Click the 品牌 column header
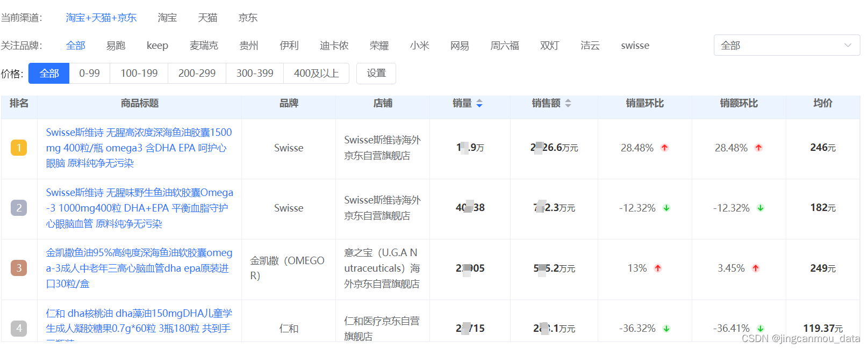Image resolution: width=868 pixels, height=349 pixels. click(x=289, y=103)
